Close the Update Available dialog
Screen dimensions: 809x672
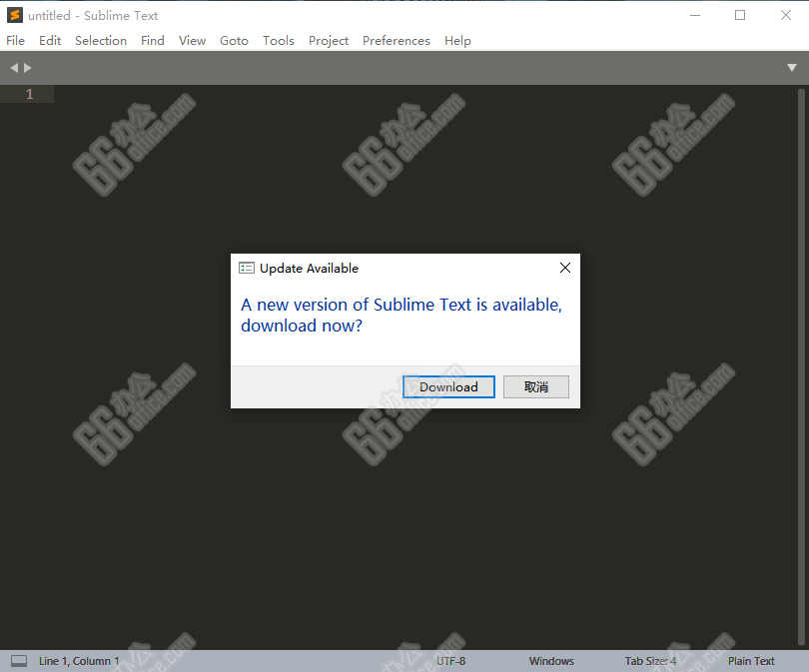click(565, 268)
